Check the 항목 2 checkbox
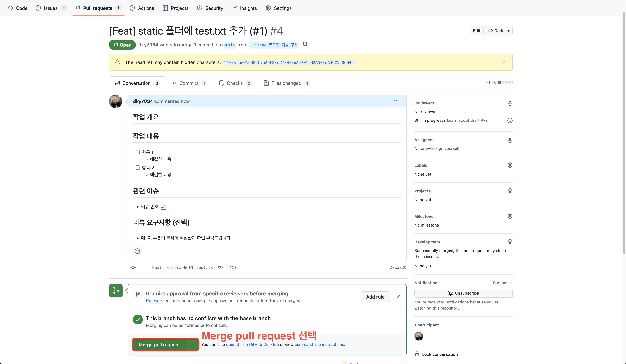This screenshot has height=364, width=626. [x=138, y=168]
